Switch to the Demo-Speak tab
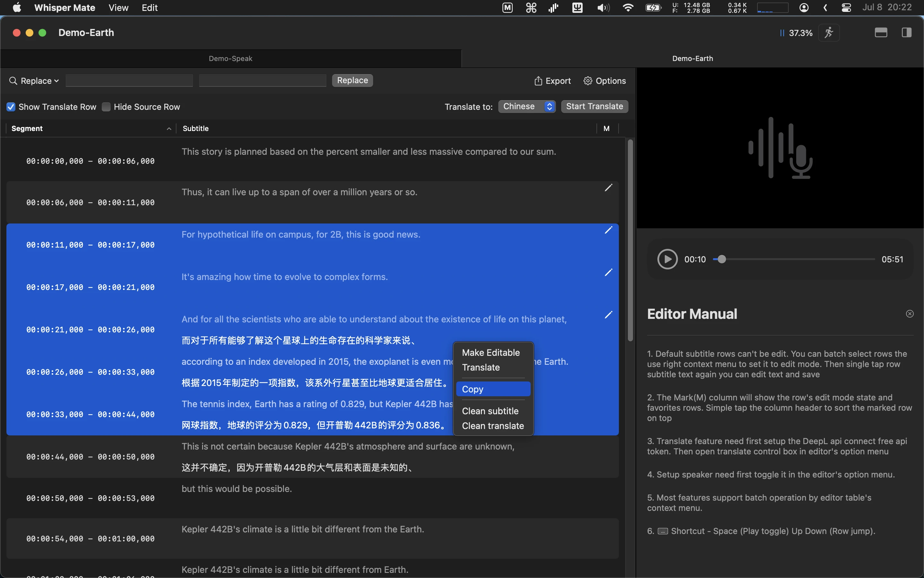 (x=231, y=58)
